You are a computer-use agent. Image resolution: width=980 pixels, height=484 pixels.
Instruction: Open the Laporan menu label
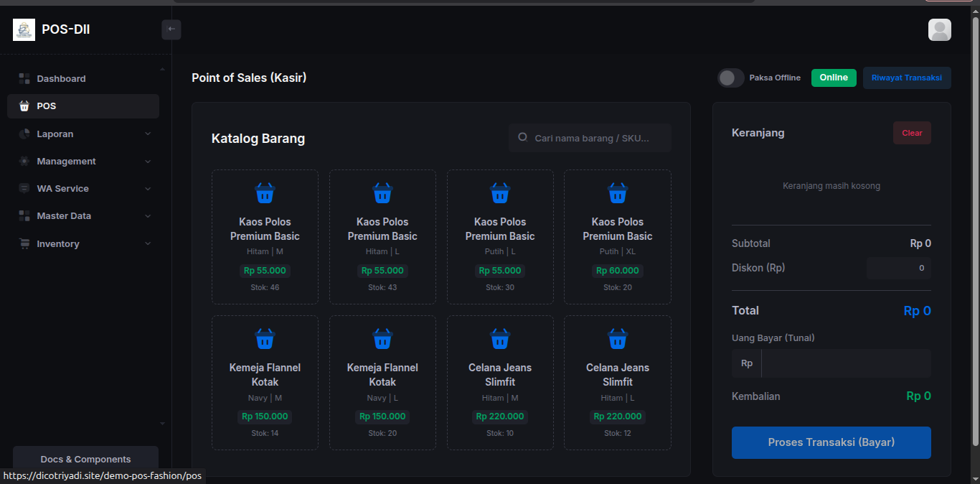point(55,134)
